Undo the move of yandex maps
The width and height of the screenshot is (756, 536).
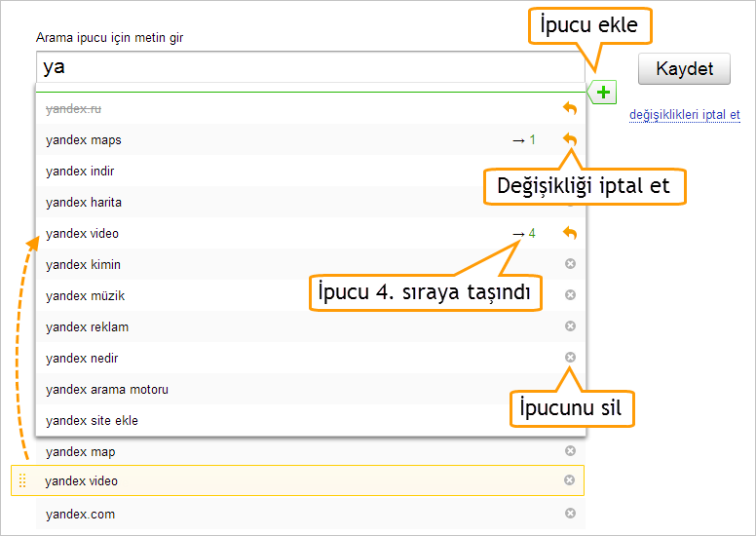click(570, 139)
